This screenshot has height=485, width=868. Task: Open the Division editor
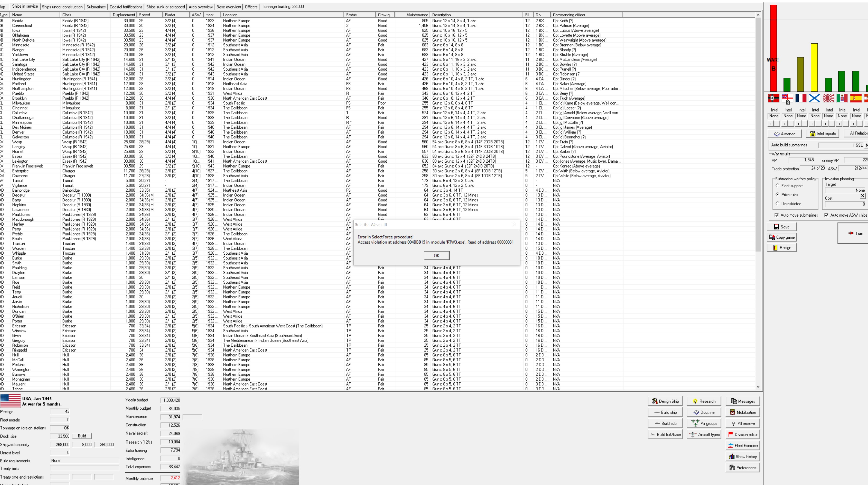pos(743,434)
